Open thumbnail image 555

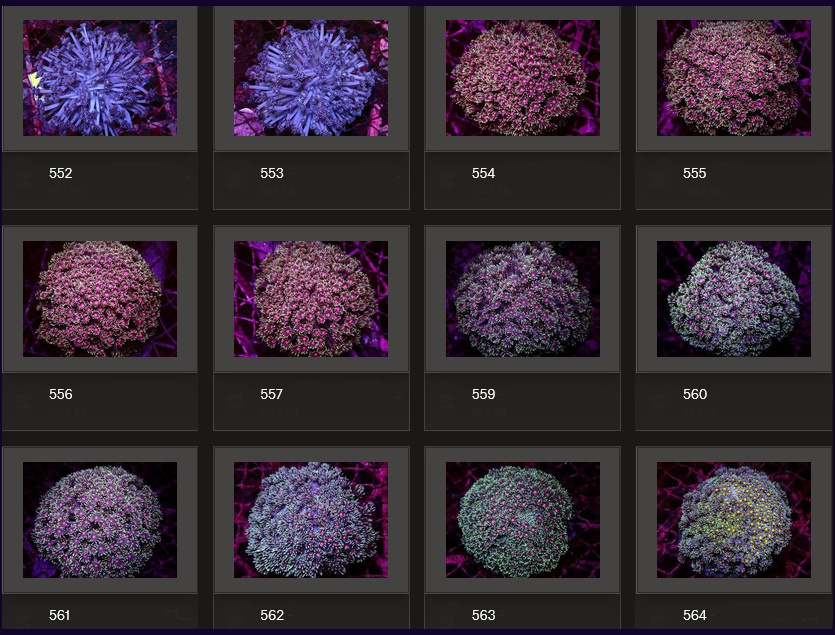pos(734,78)
